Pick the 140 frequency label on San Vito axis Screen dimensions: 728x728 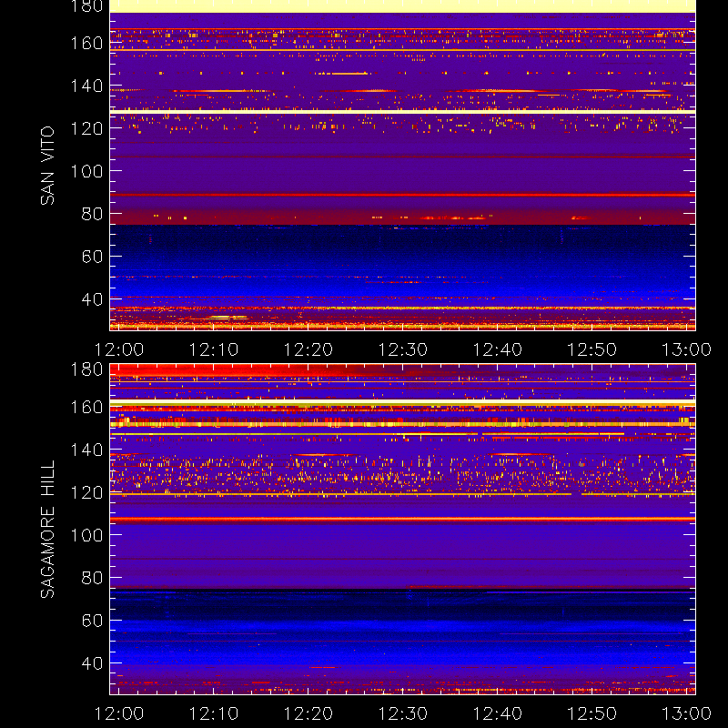pos(86,86)
